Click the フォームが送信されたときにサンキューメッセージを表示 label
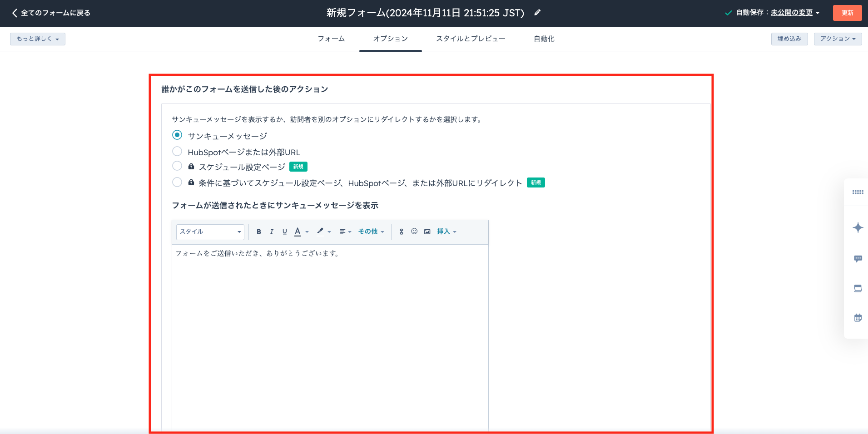 [x=275, y=206]
